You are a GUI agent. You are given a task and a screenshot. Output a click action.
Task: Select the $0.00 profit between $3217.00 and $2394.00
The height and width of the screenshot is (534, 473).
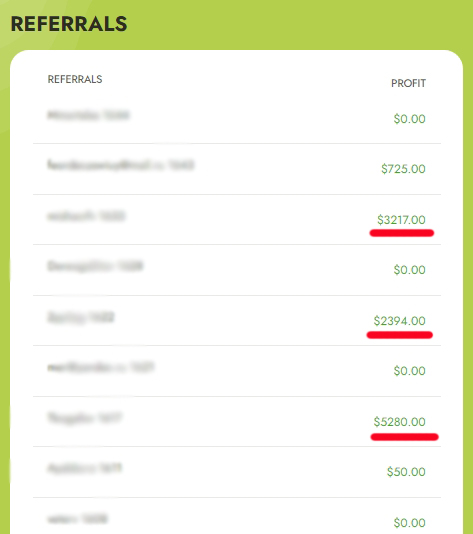click(409, 270)
